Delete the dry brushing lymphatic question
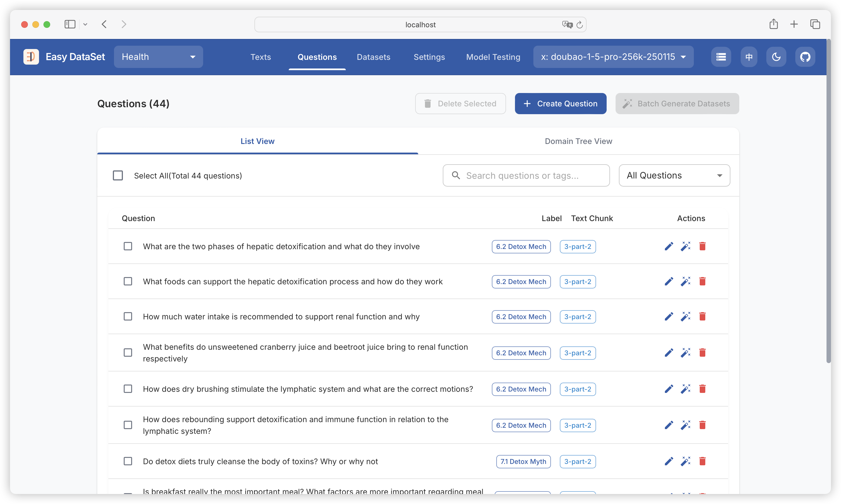This screenshot has height=504, width=841. point(702,389)
